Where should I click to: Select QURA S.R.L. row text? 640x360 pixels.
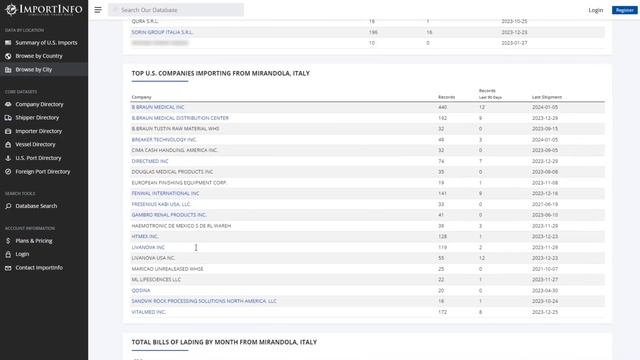145,21
